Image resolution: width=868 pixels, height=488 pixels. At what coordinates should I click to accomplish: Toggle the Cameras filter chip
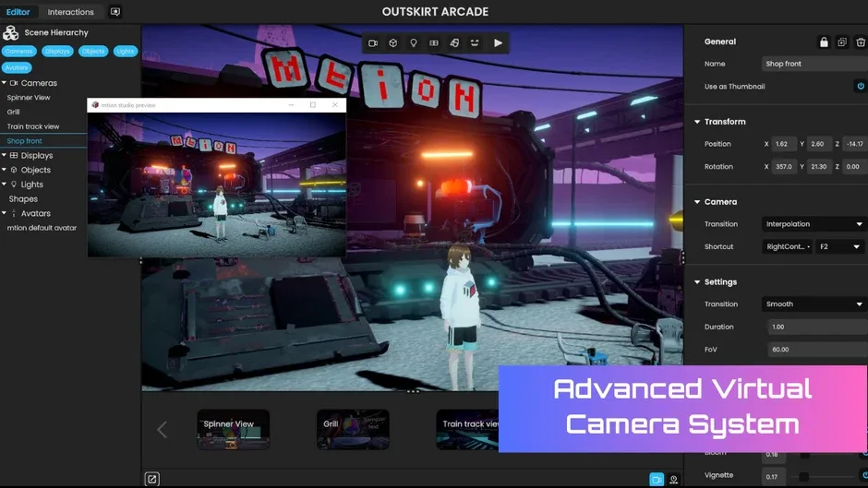coord(18,52)
